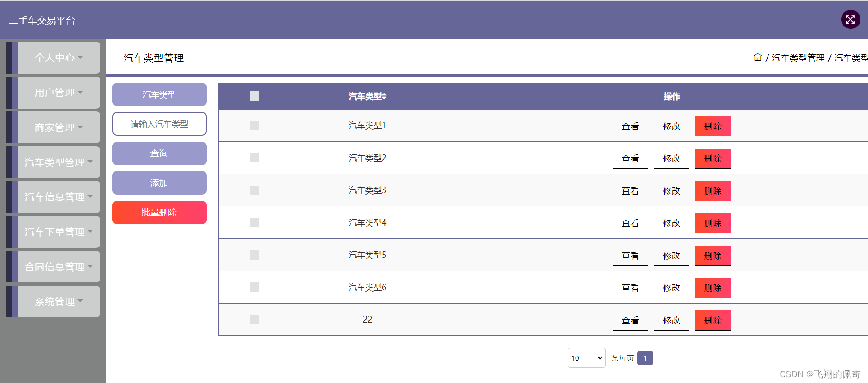The height and width of the screenshot is (383, 868).
Task: Expand the 用户管理 sidebar menu
Action: pyautogui.click(x=58, y=93)
